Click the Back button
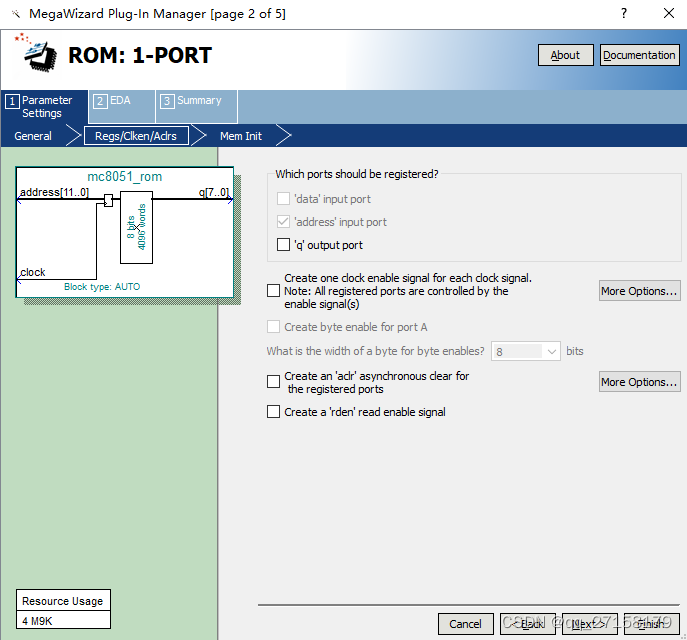The image size is (687, 640). [528, 624]
